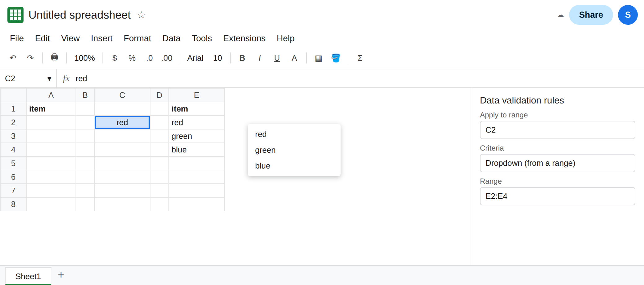Viewport: 644px width, 285px height.
Task: Click the redo arrow icon
Action: pos(30,58)
